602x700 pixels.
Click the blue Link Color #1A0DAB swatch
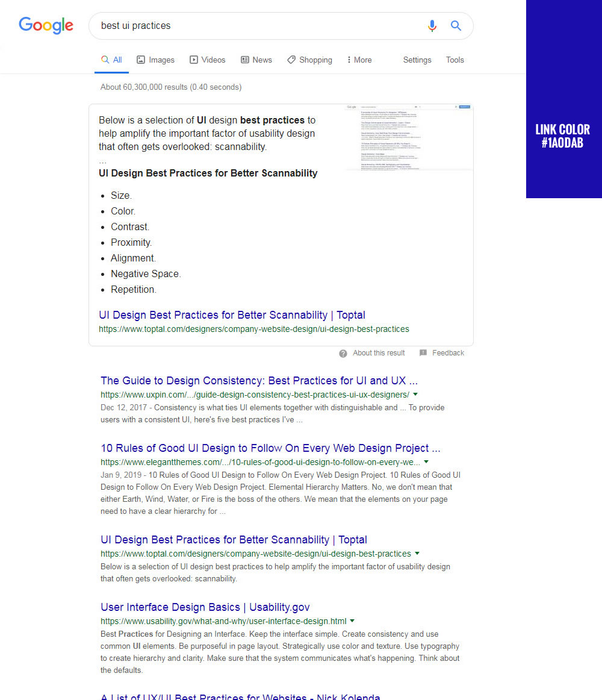click(x=563, y=99)
